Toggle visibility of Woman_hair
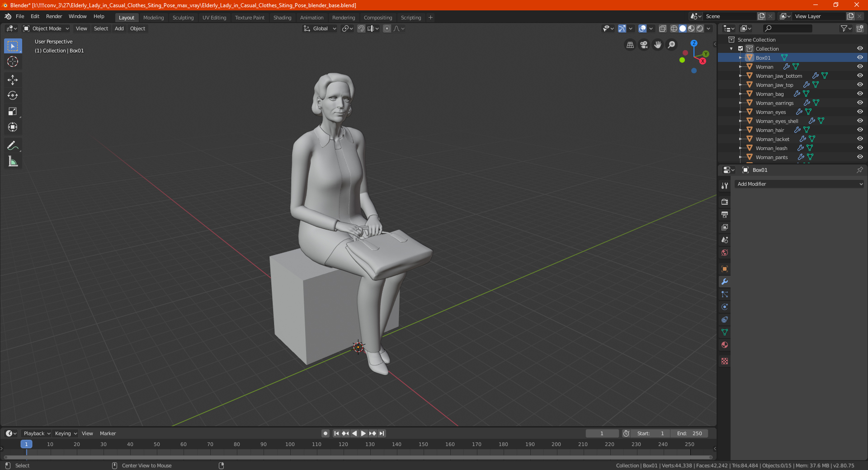Screen dimensions: 868x470 [x=860, y=130]
